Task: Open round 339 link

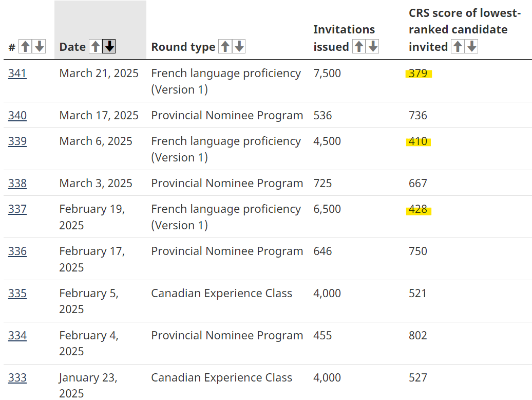Action: (x=17, y=141)
